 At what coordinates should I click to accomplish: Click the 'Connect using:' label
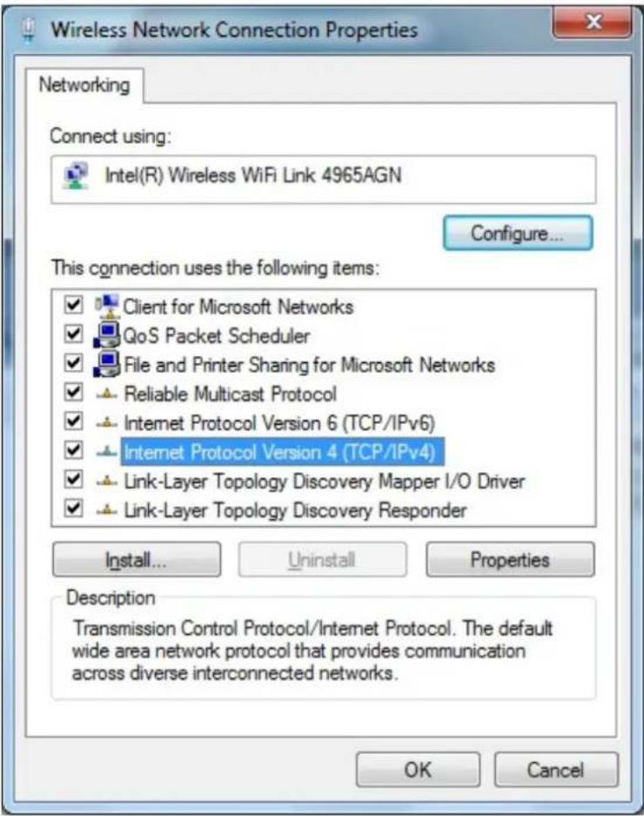click(x=111, y=137)
